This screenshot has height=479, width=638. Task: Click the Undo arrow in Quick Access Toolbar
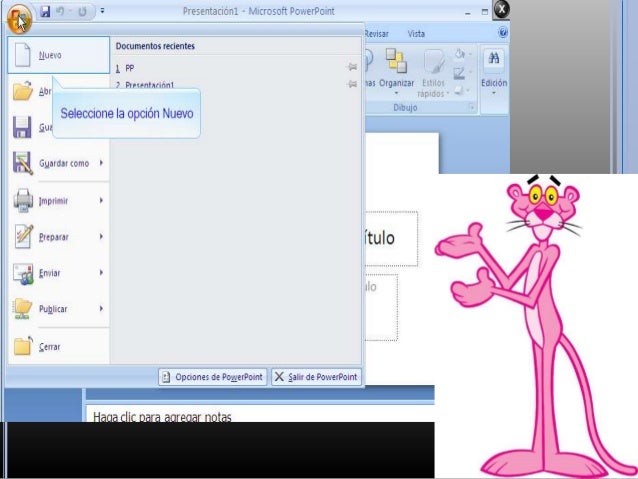[60, 11]
